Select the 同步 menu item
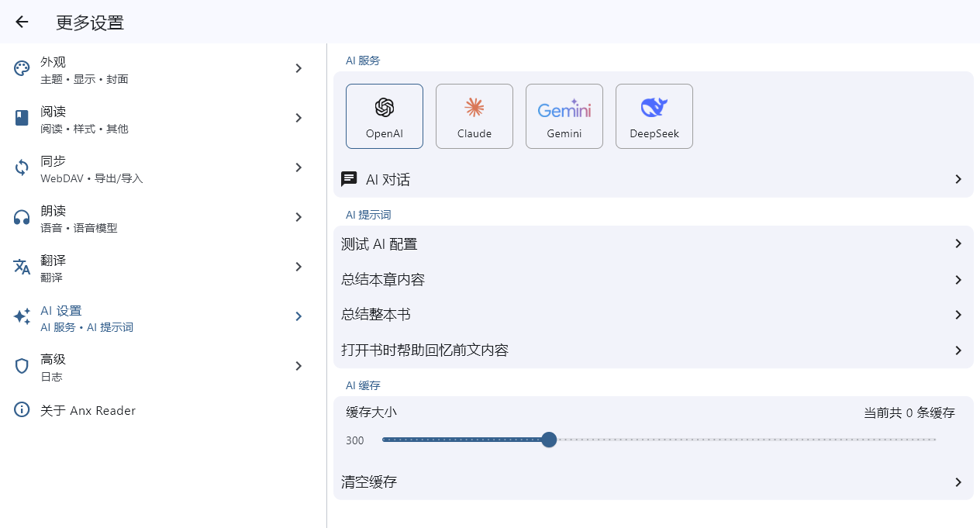Viewport: 980px width, 528px height. (x=163, y=167)
